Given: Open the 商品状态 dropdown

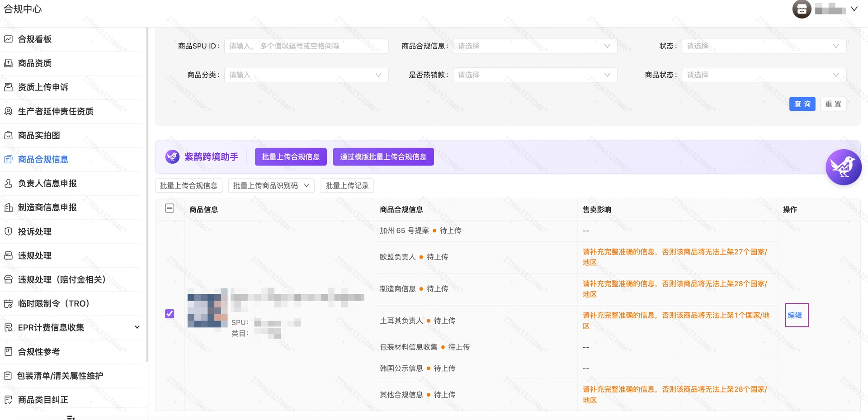Looking at the screenshot, I should (x=764, y=75).
